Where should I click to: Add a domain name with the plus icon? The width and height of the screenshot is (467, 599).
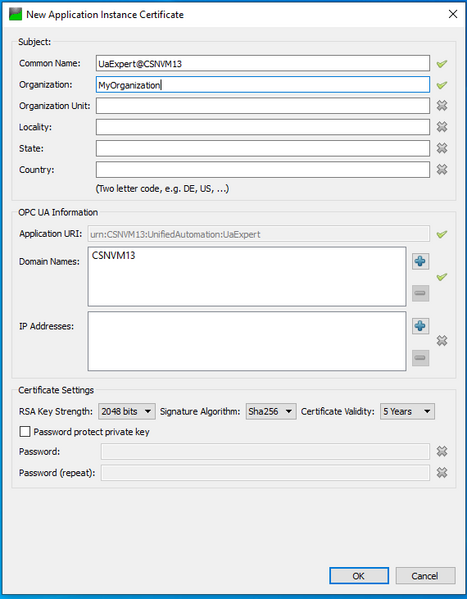(x=420, y=261)
